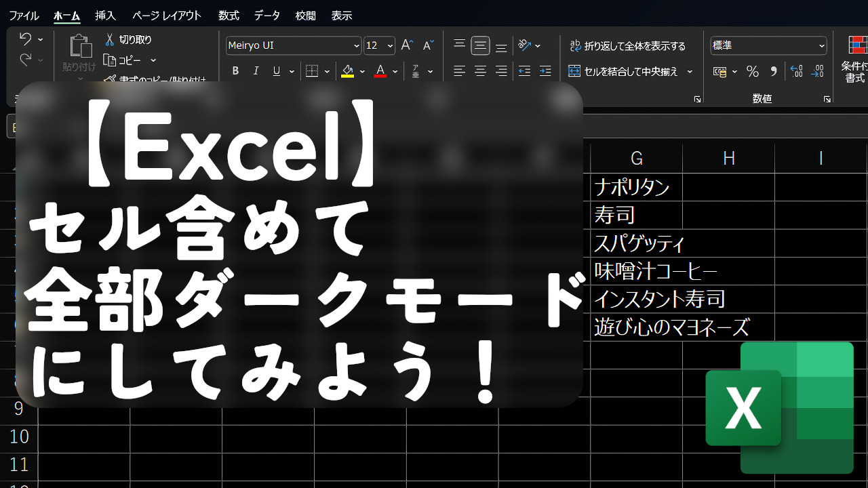The height and width of the screenshot is (488, 868).
Task: Apply the red font color A
Action: (380, 71)
